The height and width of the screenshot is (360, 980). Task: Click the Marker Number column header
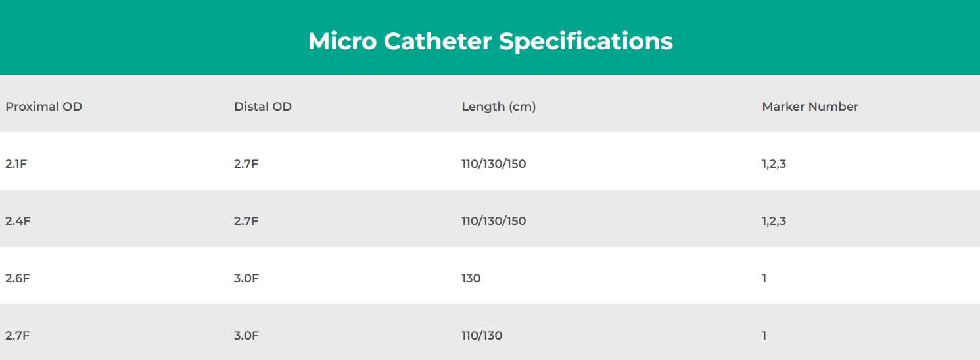pyautogui.click(x=810, y=106)
